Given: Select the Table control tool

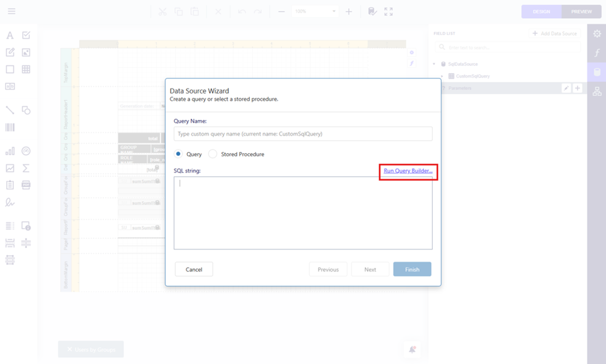Looking at the screenshot, I should pos(26,69).
